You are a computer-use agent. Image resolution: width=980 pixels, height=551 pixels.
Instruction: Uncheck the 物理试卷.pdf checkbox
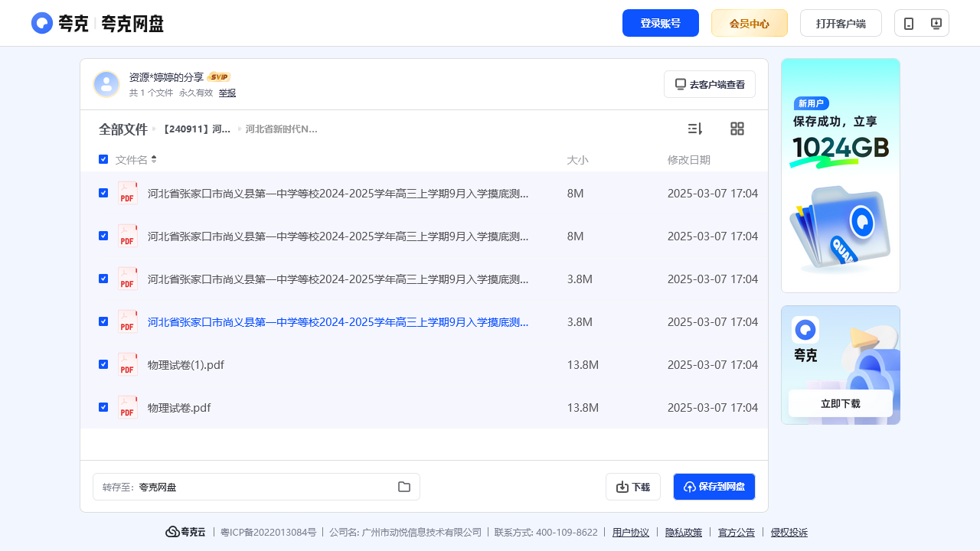[103, 407]
